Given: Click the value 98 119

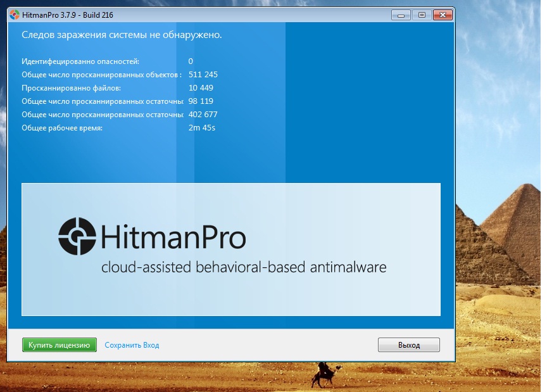Looking at the screenshot, I should 201,101.
